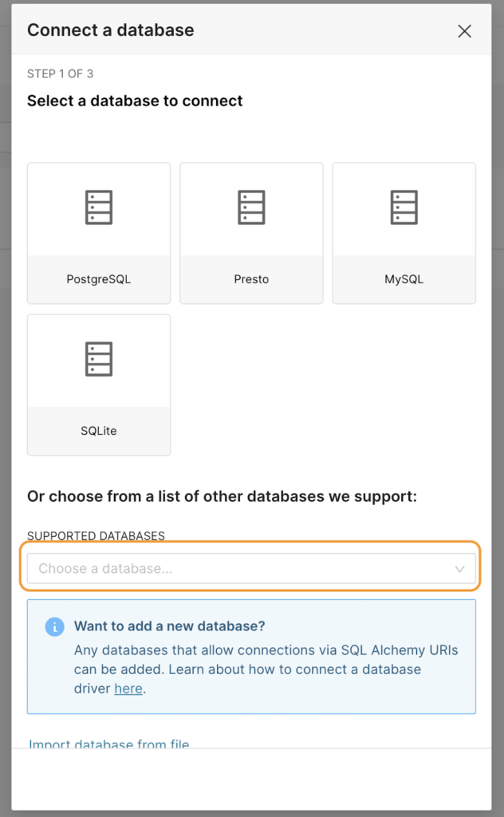Click Import database from file link

point(108,744)
